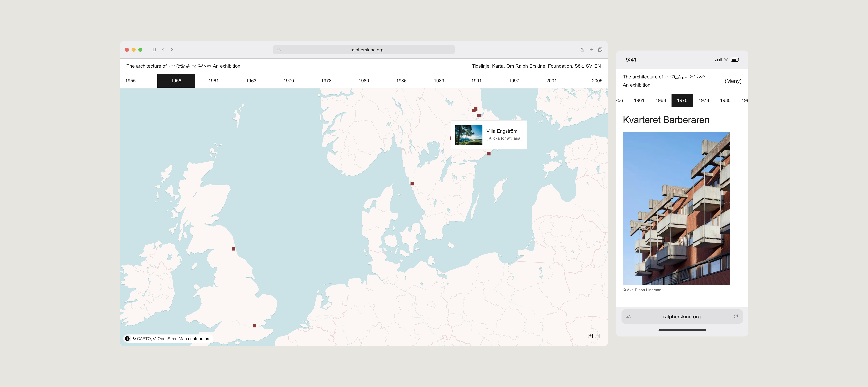
Task: Tap photo credit Åke E:son Lindman
Action: coord(642,290)
